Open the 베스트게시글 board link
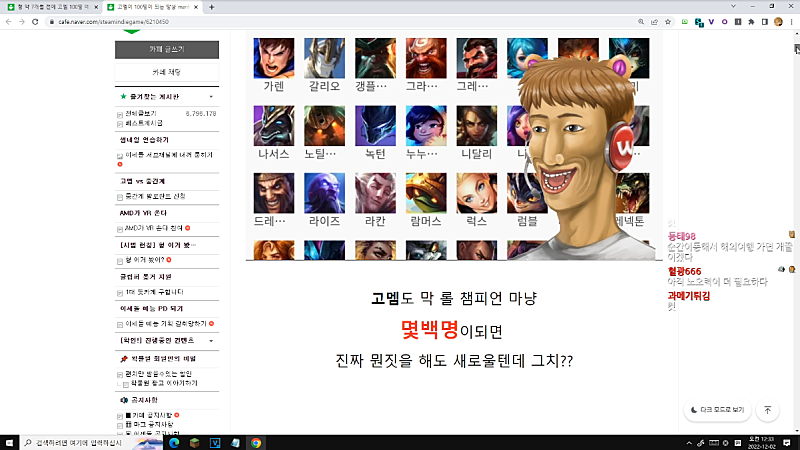The height and width of the screenshot is (450, 800). (x=144, y=123)
